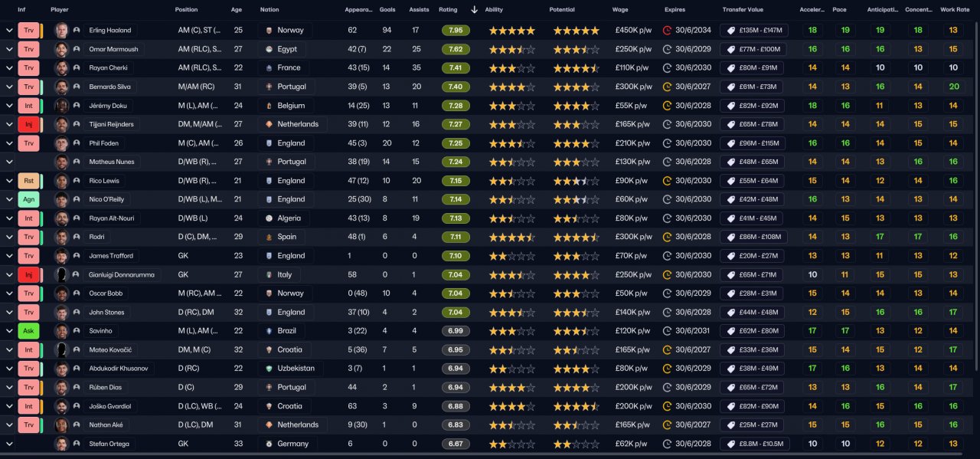Expand the John Stones row chevron
This screenshot has width=980, height=459.
point(9,312)
